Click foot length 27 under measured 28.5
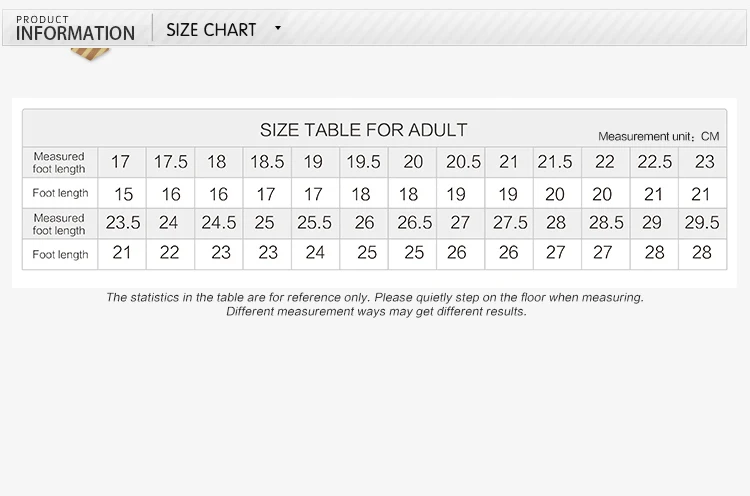The width and height of the screenshot is (750, 496). click(x=606, y=254)
